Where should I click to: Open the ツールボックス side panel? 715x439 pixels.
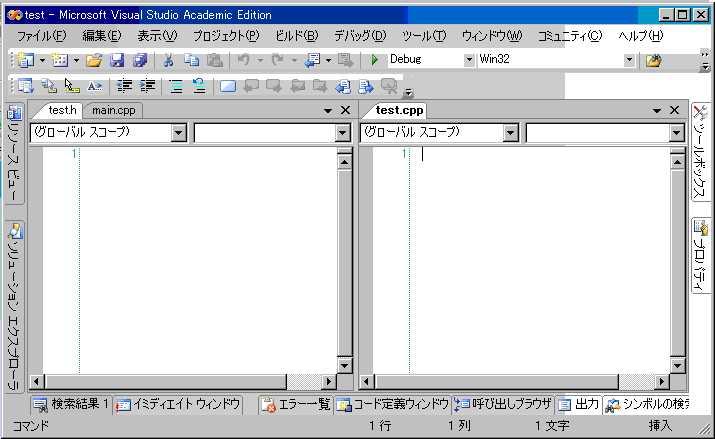pos(701,153)
